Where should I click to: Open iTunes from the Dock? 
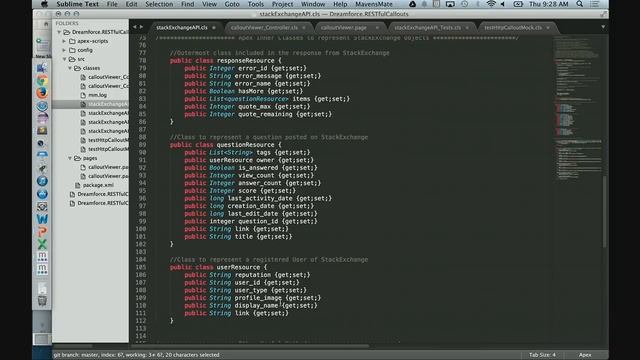tap(42, 181)
